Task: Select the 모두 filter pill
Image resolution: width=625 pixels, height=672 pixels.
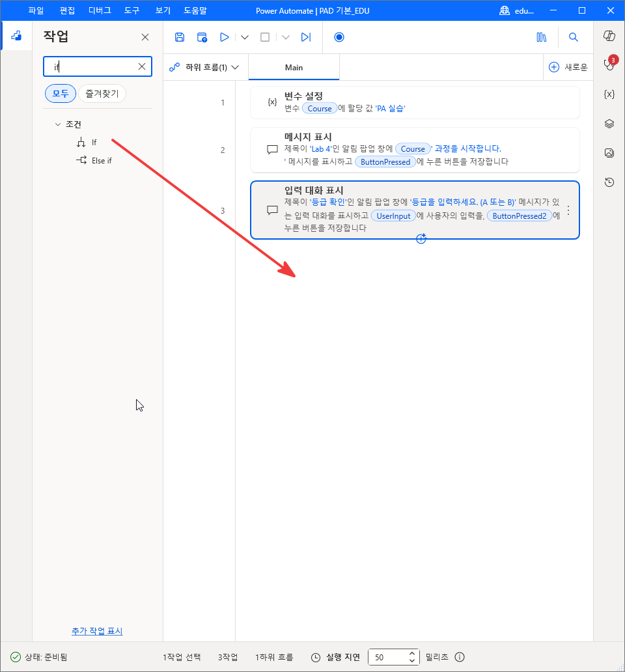Action: [61, 93]
